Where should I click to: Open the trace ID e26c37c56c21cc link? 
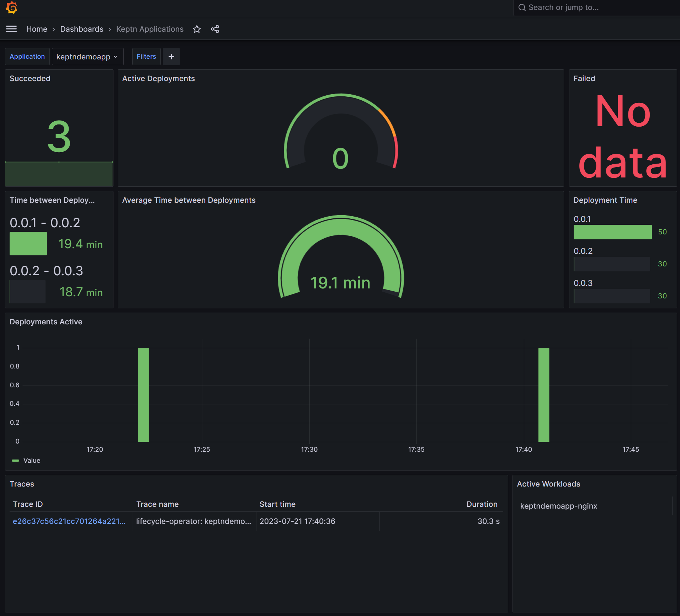point(70,521)
